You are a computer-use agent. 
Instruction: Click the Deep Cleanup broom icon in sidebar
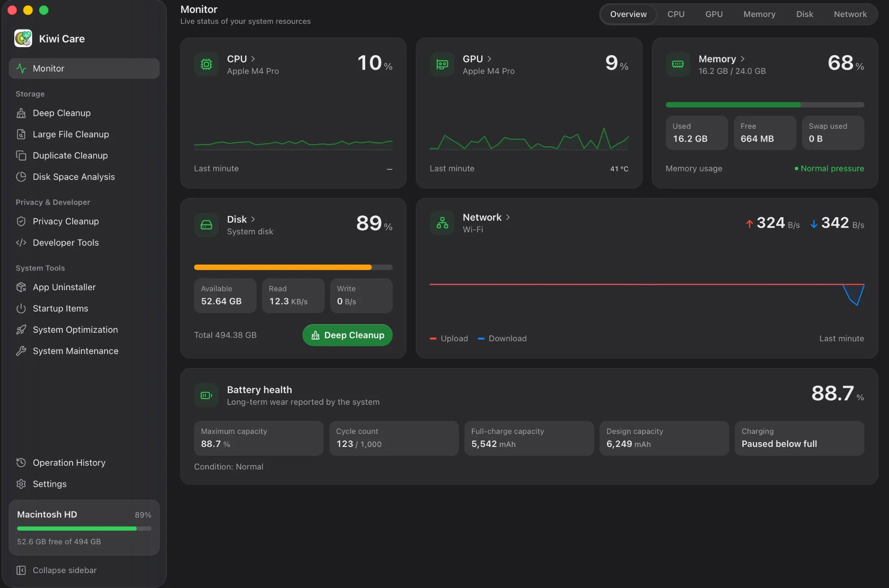(21, 113)
